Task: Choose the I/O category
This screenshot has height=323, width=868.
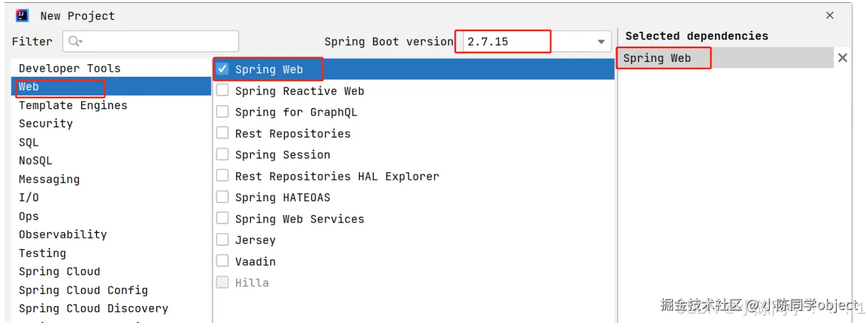Action: 111,197
